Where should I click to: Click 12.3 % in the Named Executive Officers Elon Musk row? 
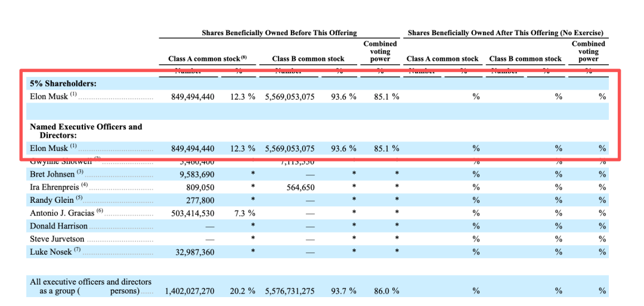[242, 149]
